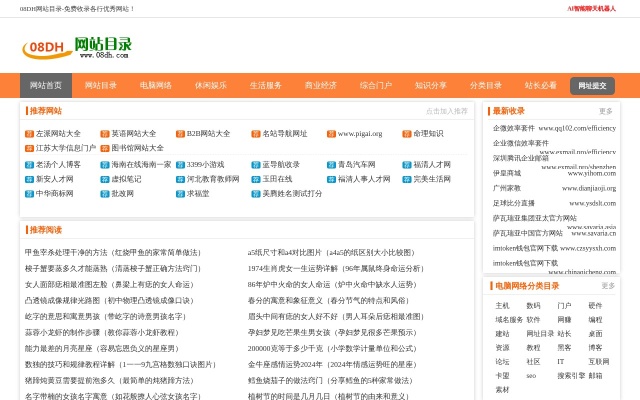The height and width of the screenshot is (400, 640).
Task: Expand 更多 in the 电脑网络分类目录 panel
Action: pyautogui.click(x=606, y=286)
